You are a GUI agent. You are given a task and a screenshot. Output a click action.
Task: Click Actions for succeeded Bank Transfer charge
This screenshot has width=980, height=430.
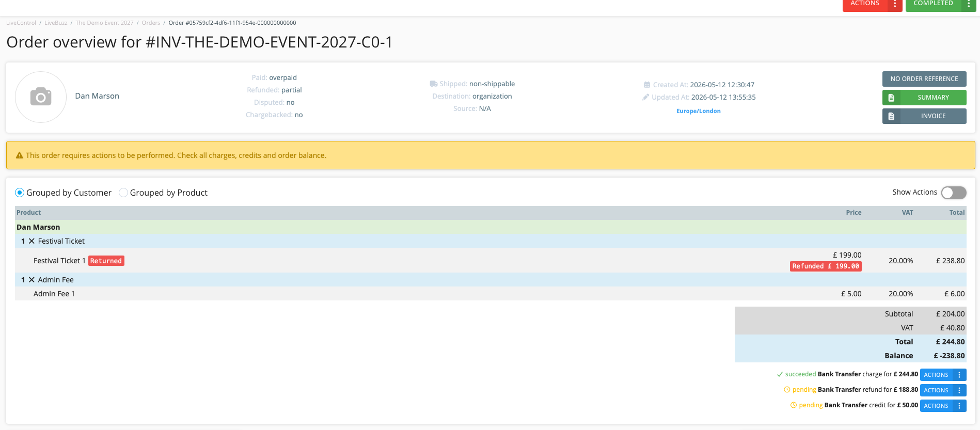point(936,375)
